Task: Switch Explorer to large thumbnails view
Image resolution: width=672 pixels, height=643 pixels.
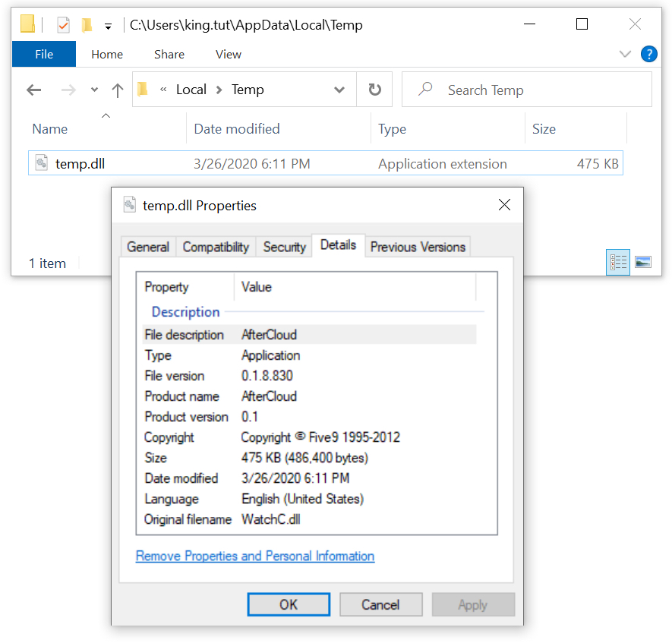Action: click(x=643, y=262)
